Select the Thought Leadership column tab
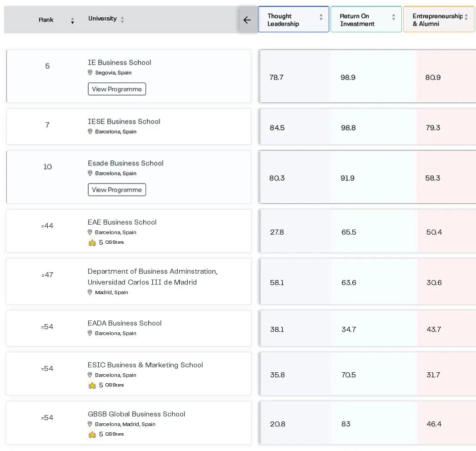The image size is (476, 451). 293,19
